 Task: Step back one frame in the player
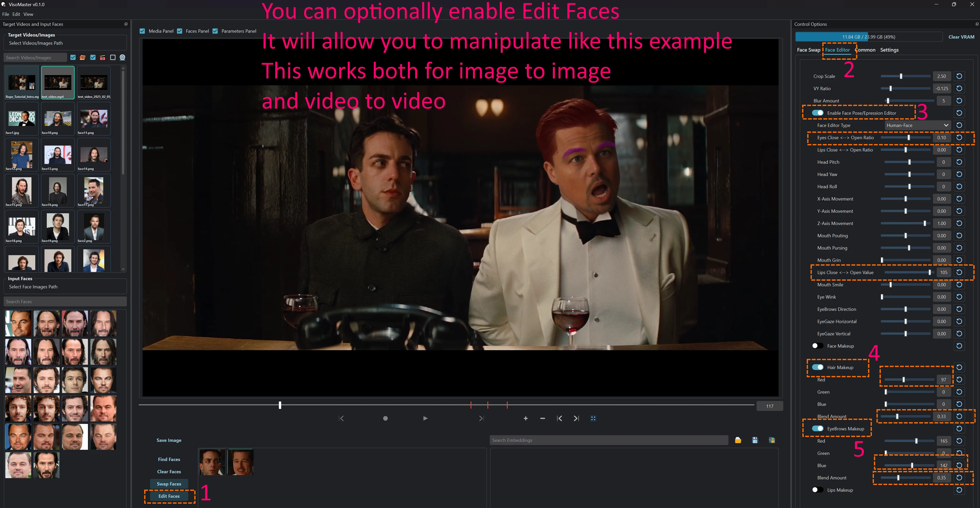point(342,418)
